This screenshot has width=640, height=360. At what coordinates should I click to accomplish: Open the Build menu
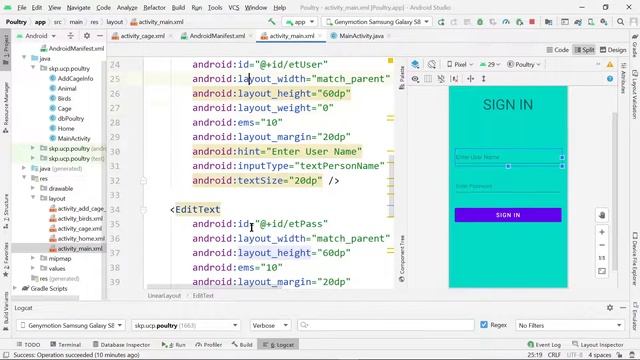click(x=178, y=7)
